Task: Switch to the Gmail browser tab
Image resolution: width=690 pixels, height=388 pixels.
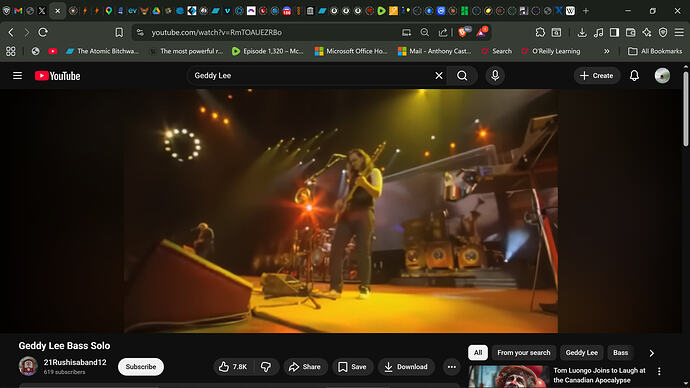Action: 18,11
